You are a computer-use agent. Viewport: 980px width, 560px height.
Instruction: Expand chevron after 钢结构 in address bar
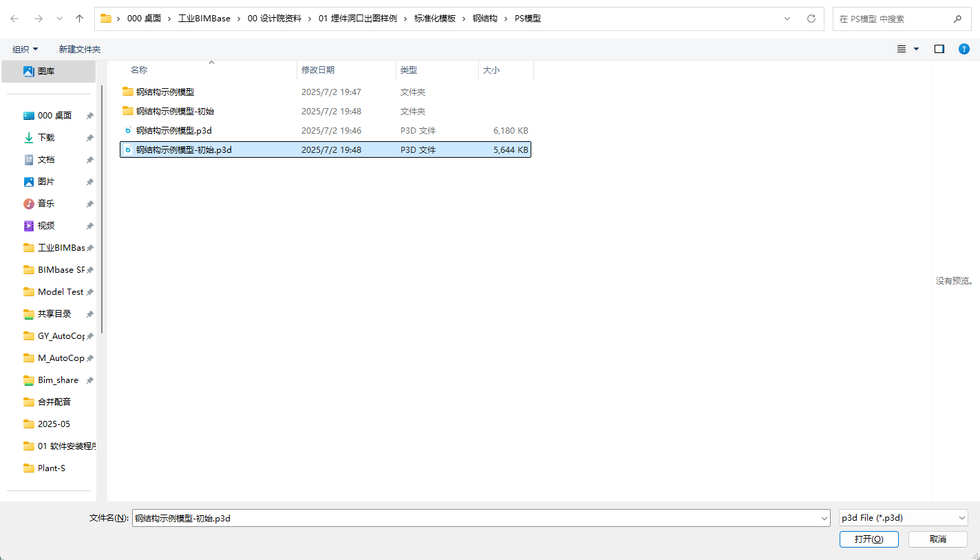[506, 19]
